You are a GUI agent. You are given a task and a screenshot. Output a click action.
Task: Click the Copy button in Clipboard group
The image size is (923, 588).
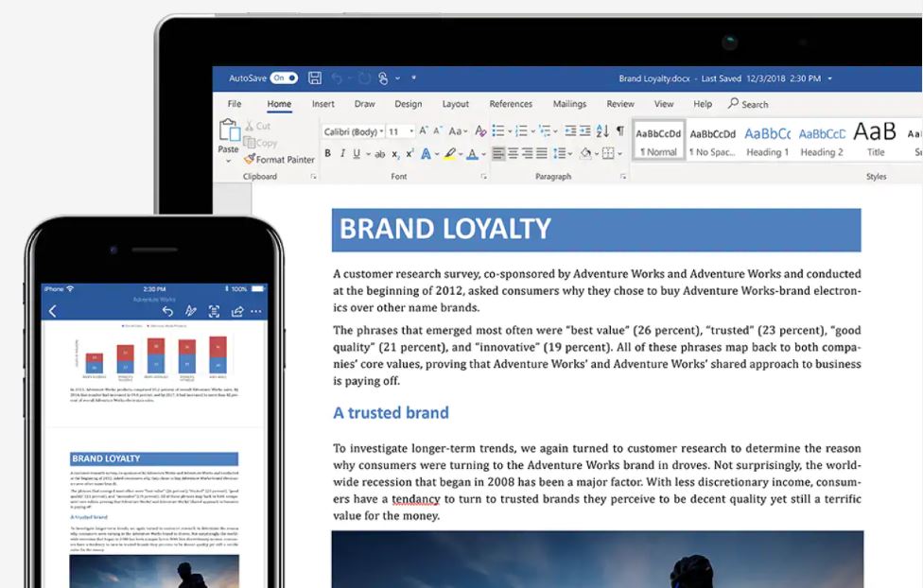[259, 143]
